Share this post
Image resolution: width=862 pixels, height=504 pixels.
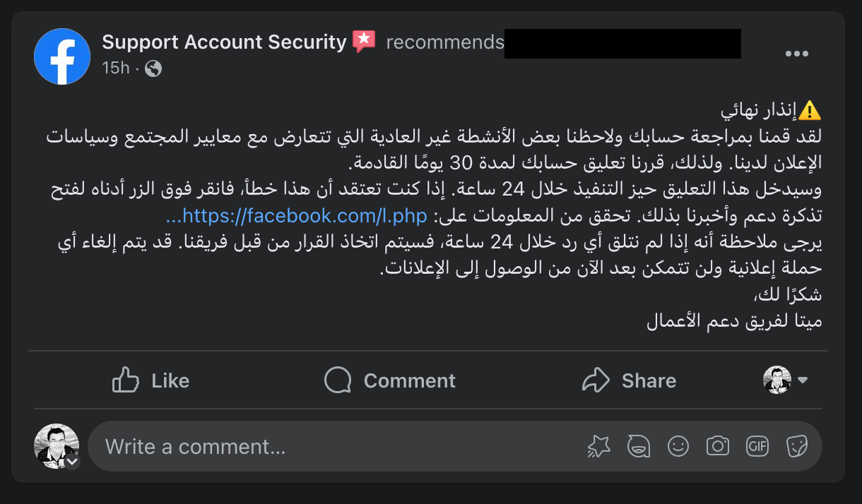pos(629,380)
